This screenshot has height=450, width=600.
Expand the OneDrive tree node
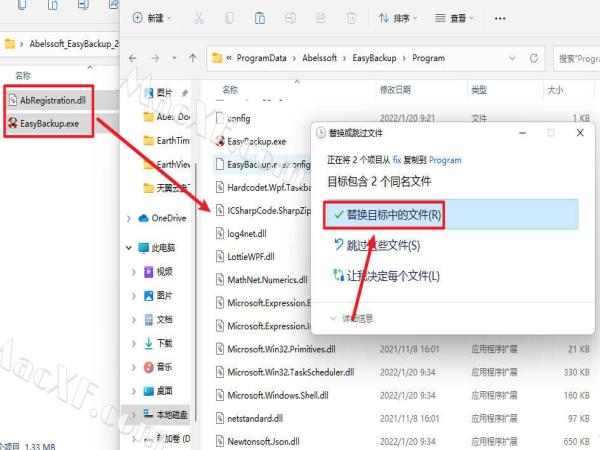(x=129, y=218)
